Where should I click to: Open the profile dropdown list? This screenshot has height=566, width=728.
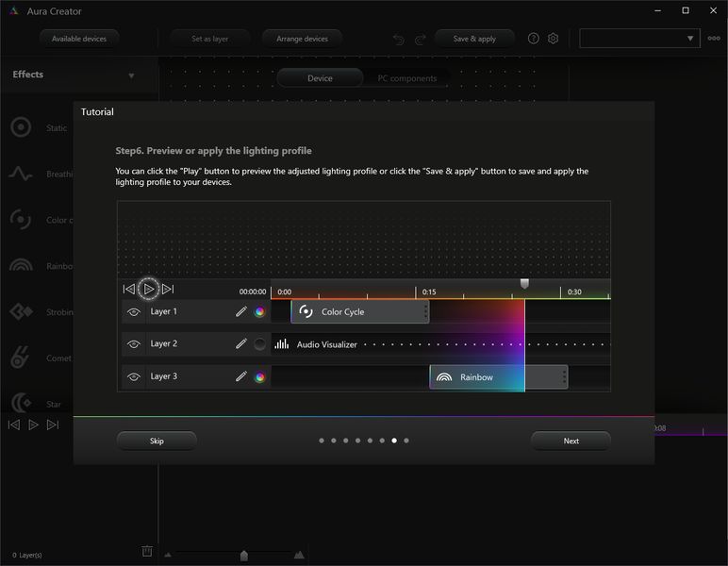pos(639,38)
